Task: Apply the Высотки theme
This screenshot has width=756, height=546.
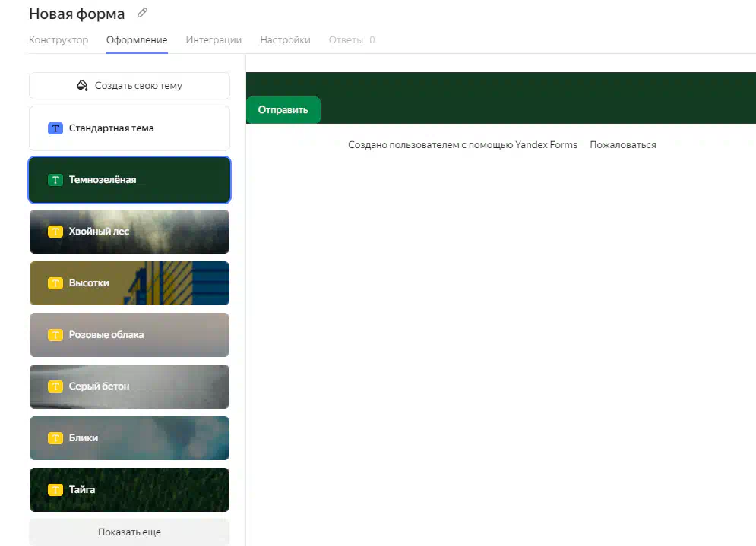Action: (129, 283)
